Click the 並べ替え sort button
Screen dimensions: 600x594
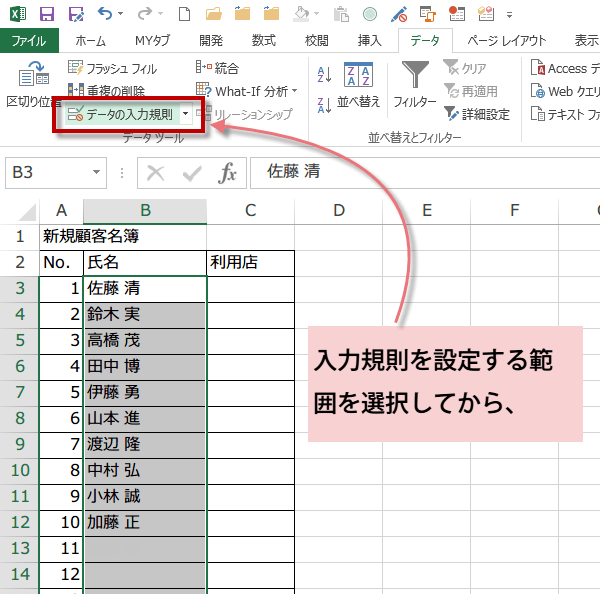[x=358, y=85]
